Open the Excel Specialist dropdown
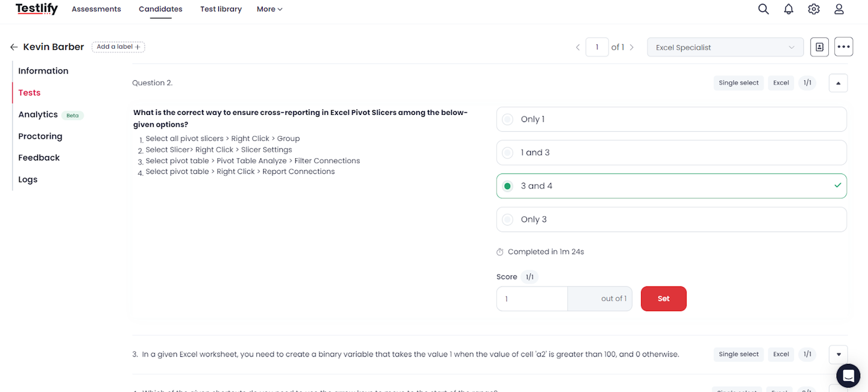The width and height of the screenshot is (868, 392). (x=725, y=47)
